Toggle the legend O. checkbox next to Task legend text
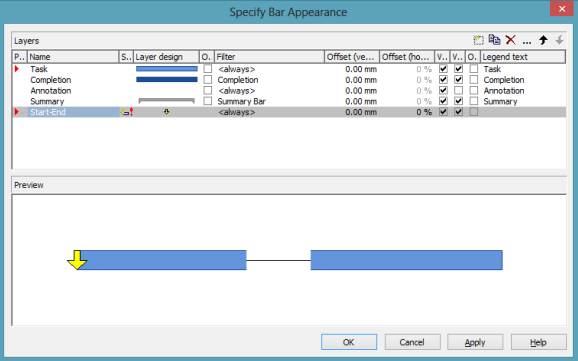The image size is (578, 361). click(474, 69)
